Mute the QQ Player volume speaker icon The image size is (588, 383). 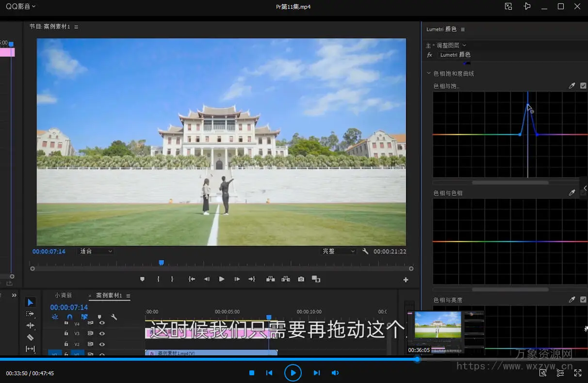tap(335, 373)
